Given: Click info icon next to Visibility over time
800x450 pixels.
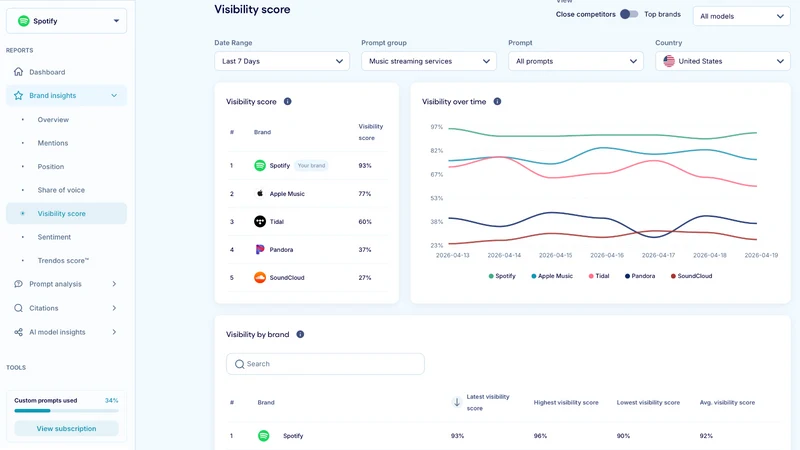Looking at the screenshot, I should coord(497,102).
